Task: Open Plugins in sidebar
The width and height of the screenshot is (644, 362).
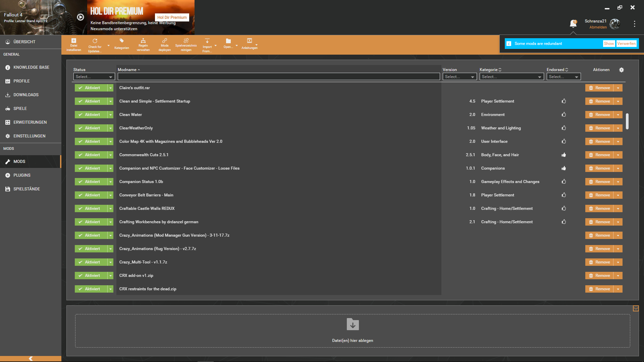Action: tap(31, 175)
